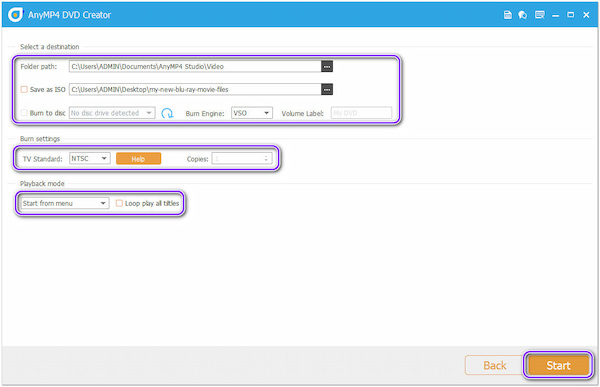Click the Back button
This screenshot has width=600, height=387.
click(494, 365)
